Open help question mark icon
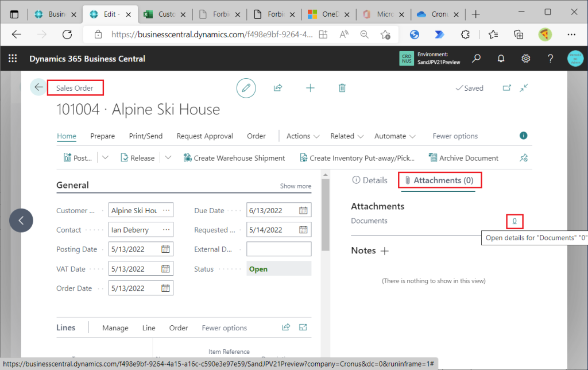This screenshot has width=588, height=370. (550, 59)
